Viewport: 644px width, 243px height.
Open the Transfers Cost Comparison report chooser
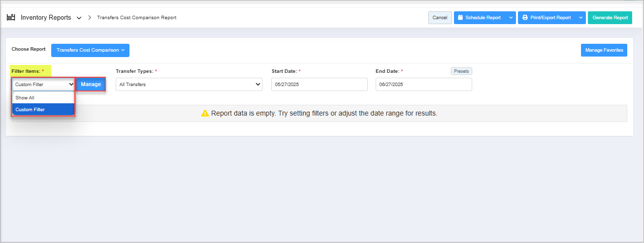click(x=90, y=50)
